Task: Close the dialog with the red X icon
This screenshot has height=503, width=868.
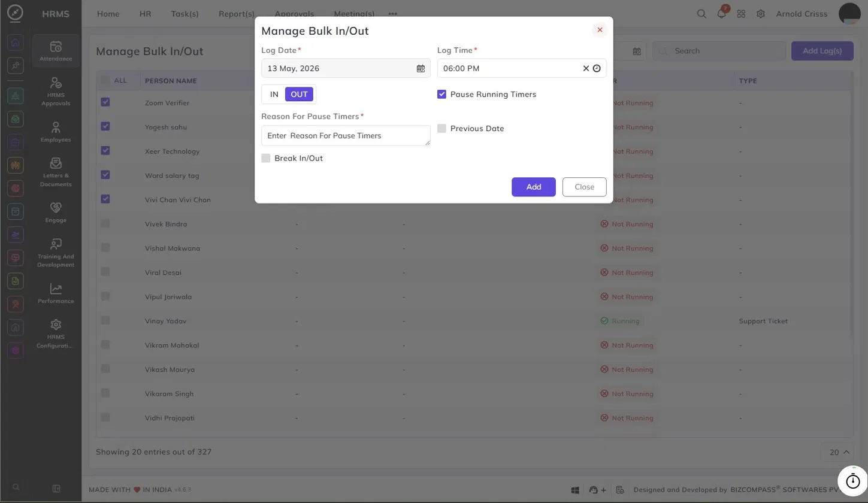Action: coord(600,30)
